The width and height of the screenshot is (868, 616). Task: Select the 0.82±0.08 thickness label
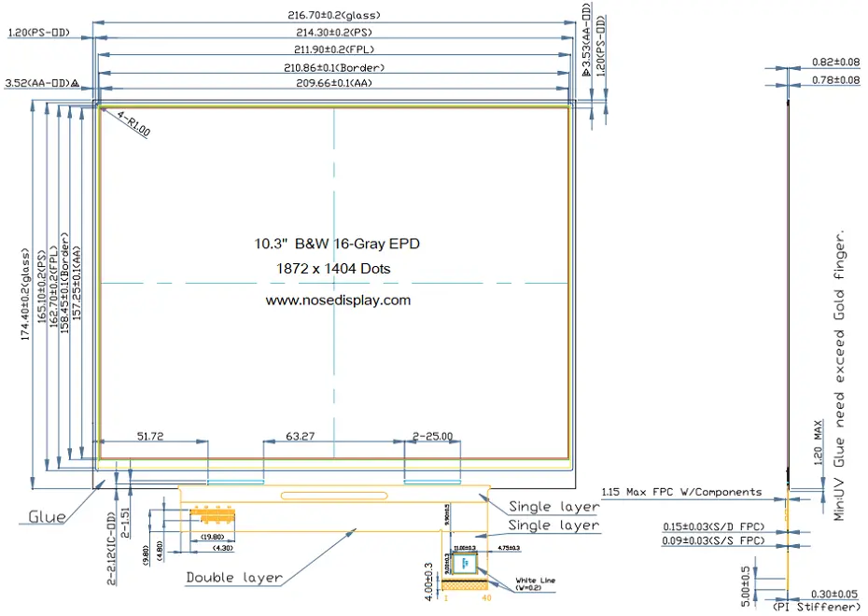(836, 62)
